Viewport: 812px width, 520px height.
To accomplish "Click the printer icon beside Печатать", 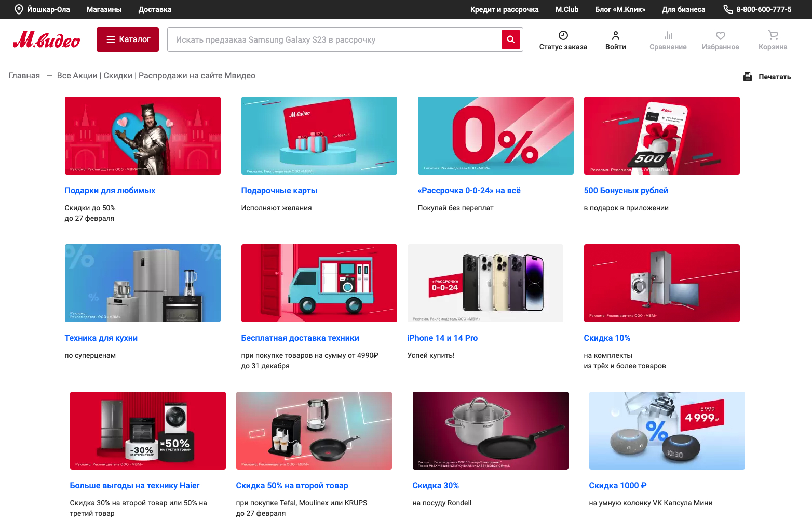I will coord(748,77).
